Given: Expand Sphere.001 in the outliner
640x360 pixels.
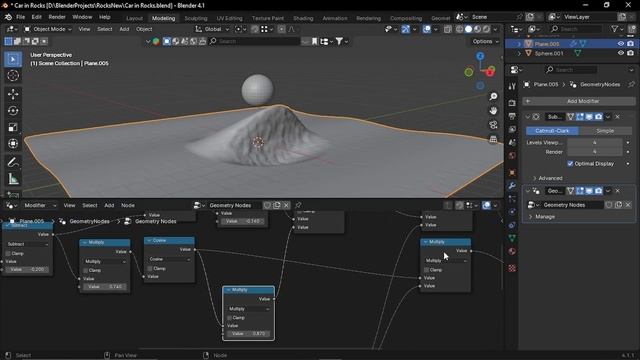Looking at the screenshot, I should click(519, 53).
